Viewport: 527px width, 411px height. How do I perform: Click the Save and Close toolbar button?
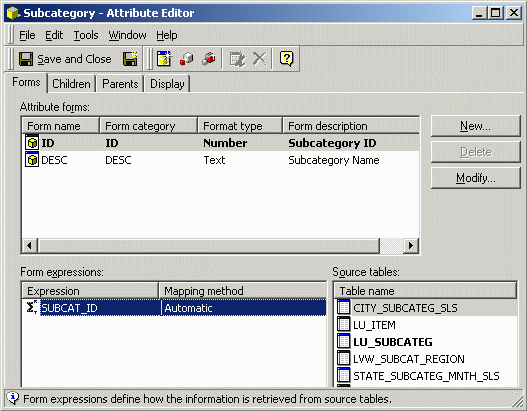click(65, 59)
